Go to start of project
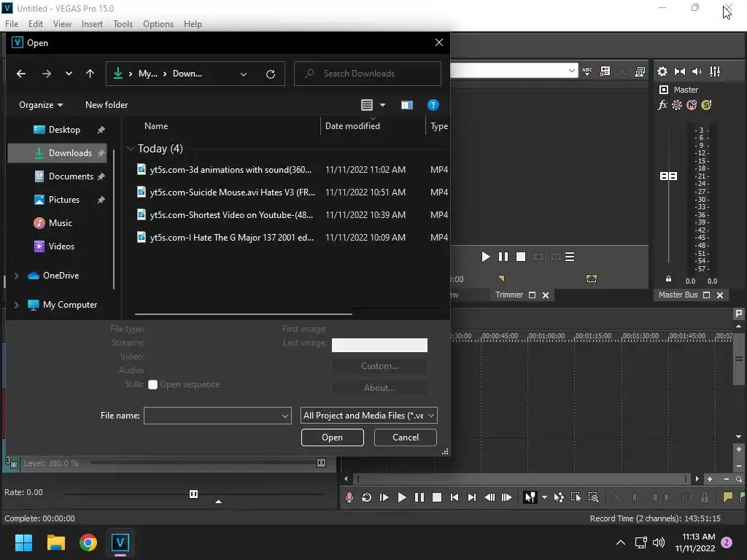Screen dimensions: 747x560 tap(454, 497)
